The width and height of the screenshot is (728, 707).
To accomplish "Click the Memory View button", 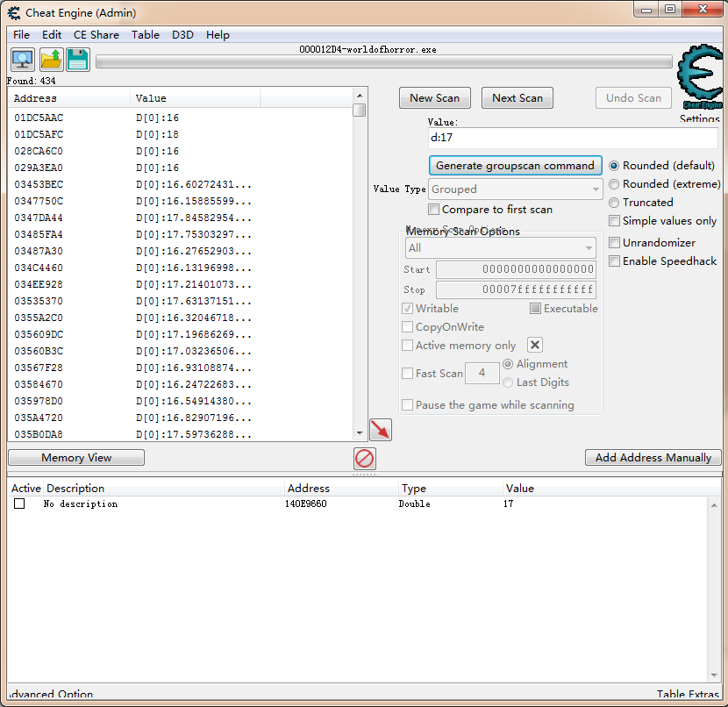I will 76,458.
